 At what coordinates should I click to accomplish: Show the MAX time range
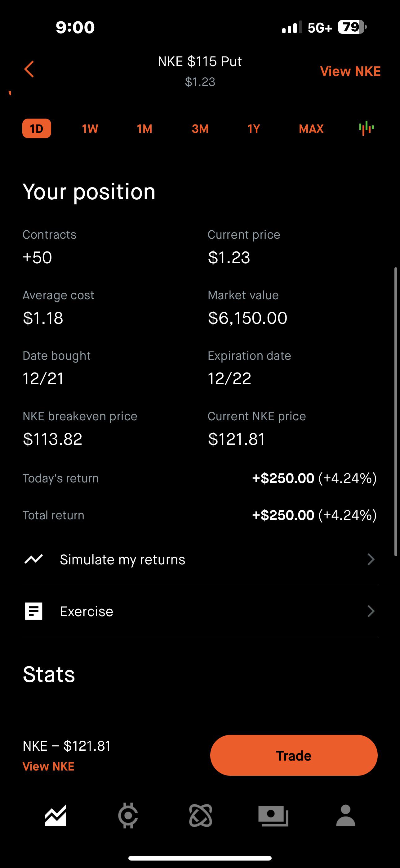click(x=311, y=129)
